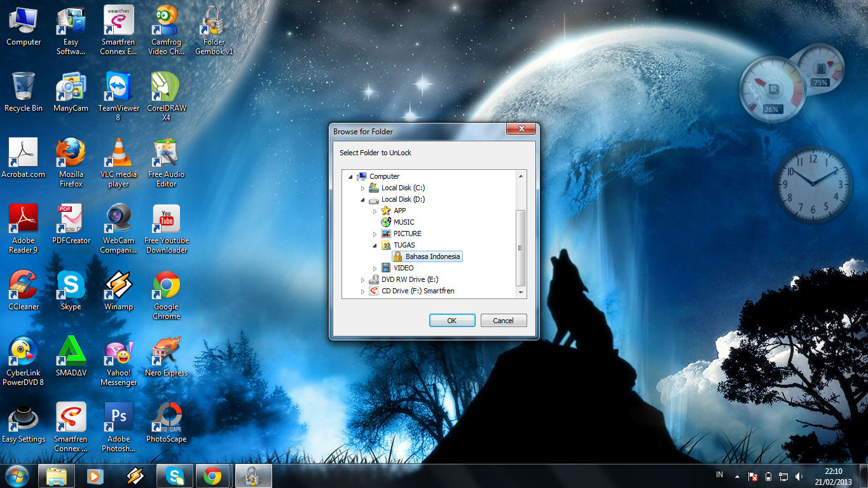
Task: Expand the DVD RW Drive (E:) node
Action: coord(363,279)
